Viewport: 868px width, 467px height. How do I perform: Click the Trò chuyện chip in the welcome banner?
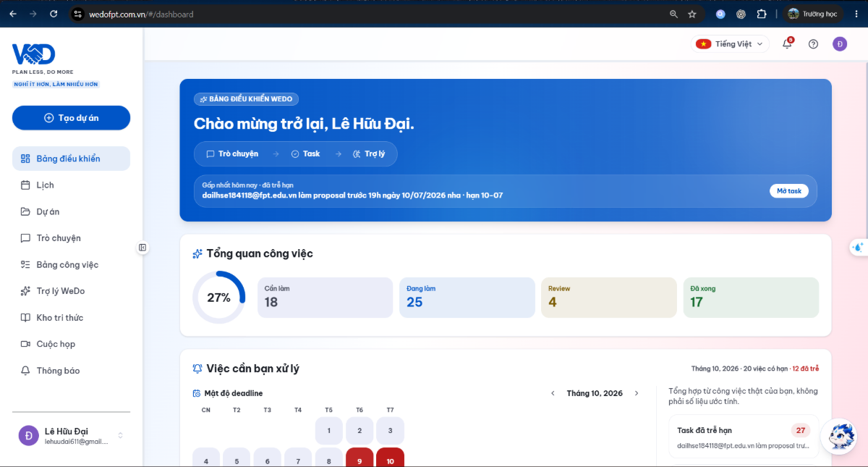pos(232,153)
